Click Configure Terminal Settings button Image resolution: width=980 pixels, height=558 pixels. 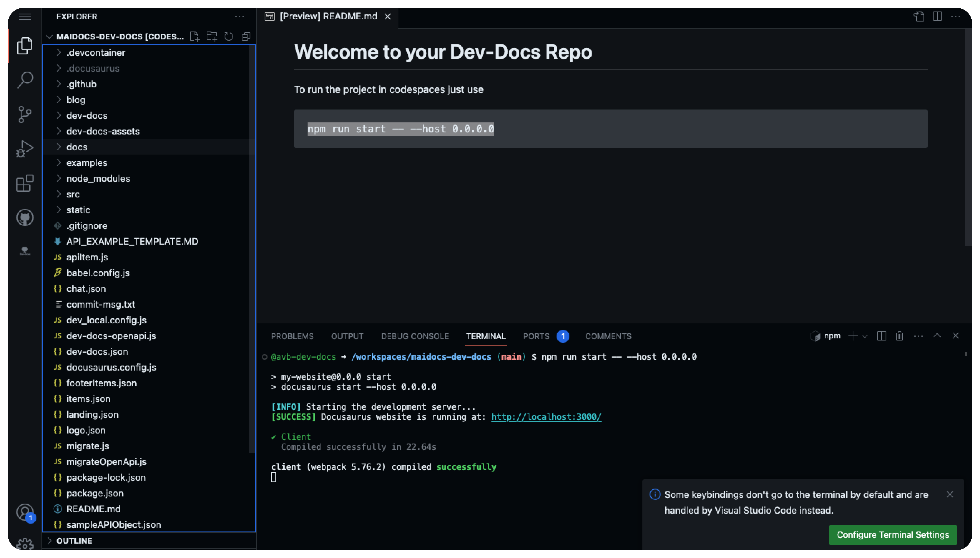click(x=893, y=535)
